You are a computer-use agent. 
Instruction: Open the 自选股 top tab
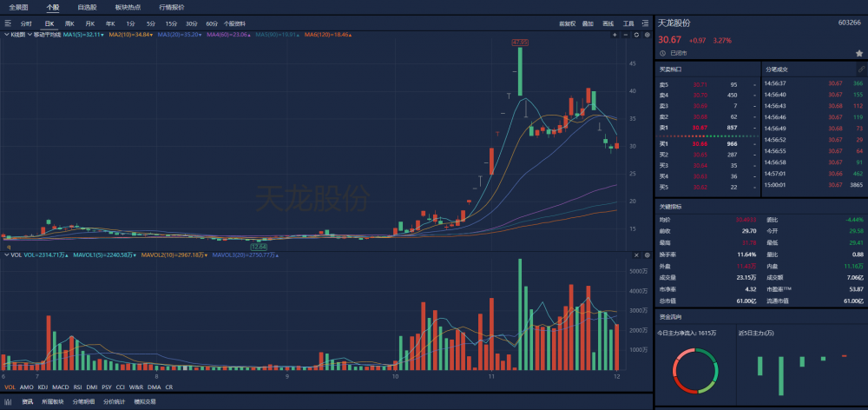point(87,8)
